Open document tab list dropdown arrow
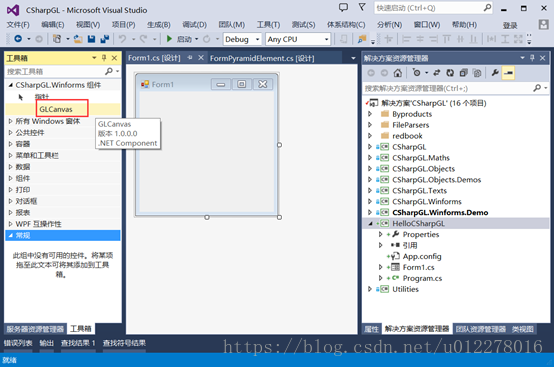This screenshot has height=367, width=554. (353, 58)
